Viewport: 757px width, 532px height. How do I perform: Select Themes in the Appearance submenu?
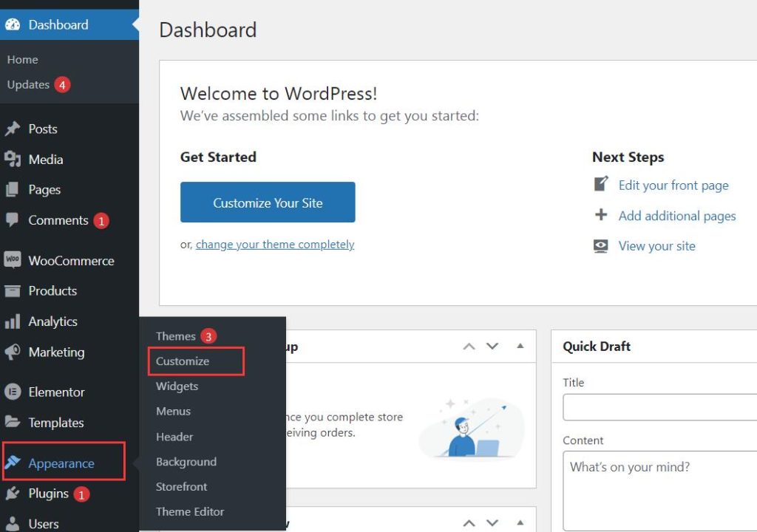176,336
